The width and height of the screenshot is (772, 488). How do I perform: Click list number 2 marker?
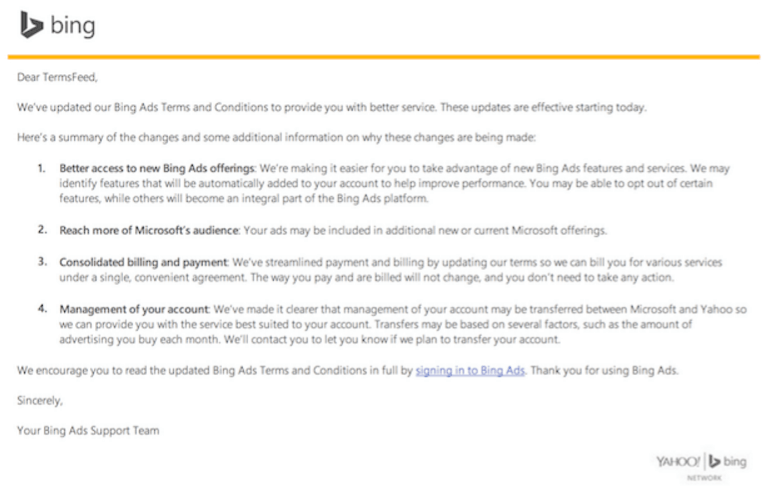point(41,230)
